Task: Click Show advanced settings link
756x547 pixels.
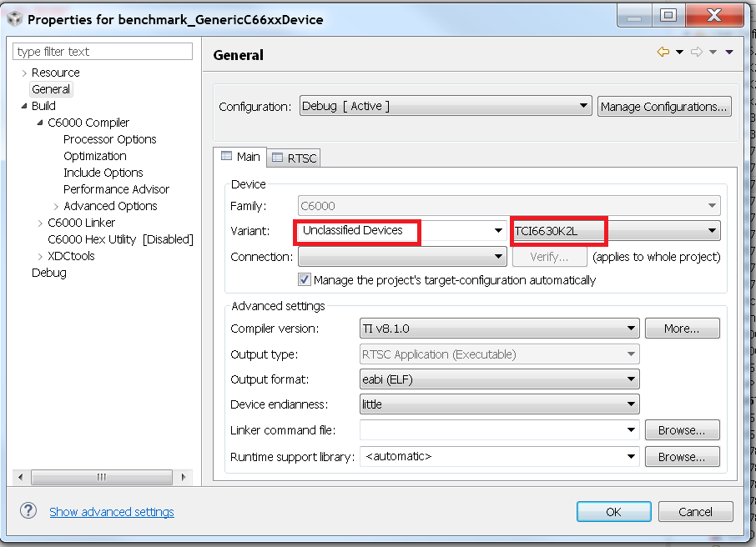Action: point(112,512)
